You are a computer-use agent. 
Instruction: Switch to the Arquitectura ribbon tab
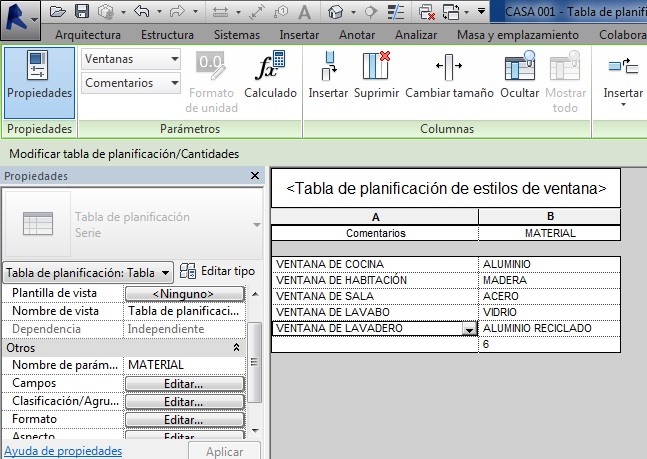point(94,35)
